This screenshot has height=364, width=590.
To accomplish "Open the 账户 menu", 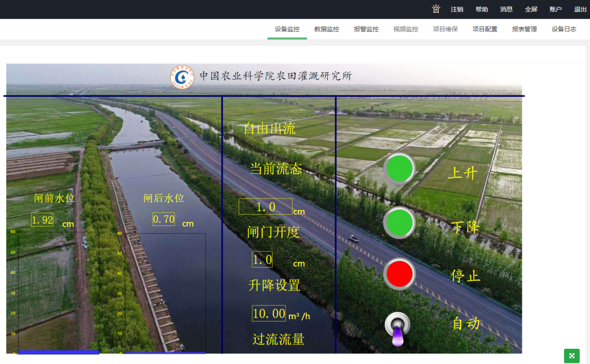I will (x=556, y=10).
